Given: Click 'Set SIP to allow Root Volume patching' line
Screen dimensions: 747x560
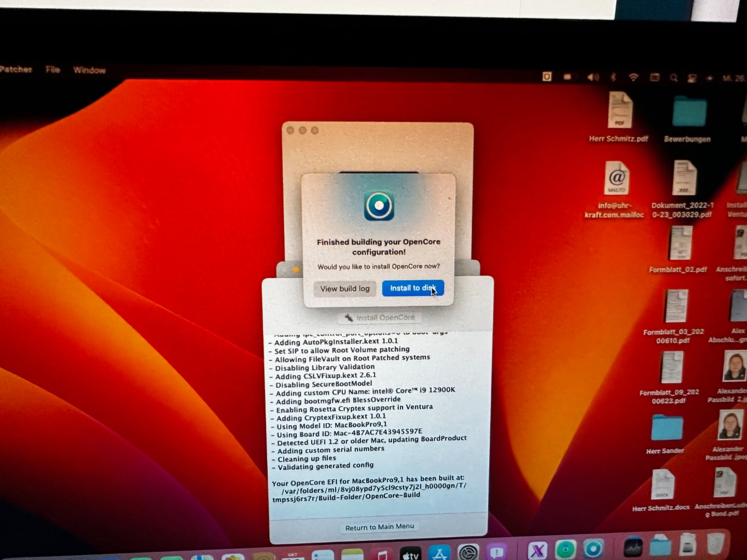Looking at the screenshot, I should click(339, 350).
